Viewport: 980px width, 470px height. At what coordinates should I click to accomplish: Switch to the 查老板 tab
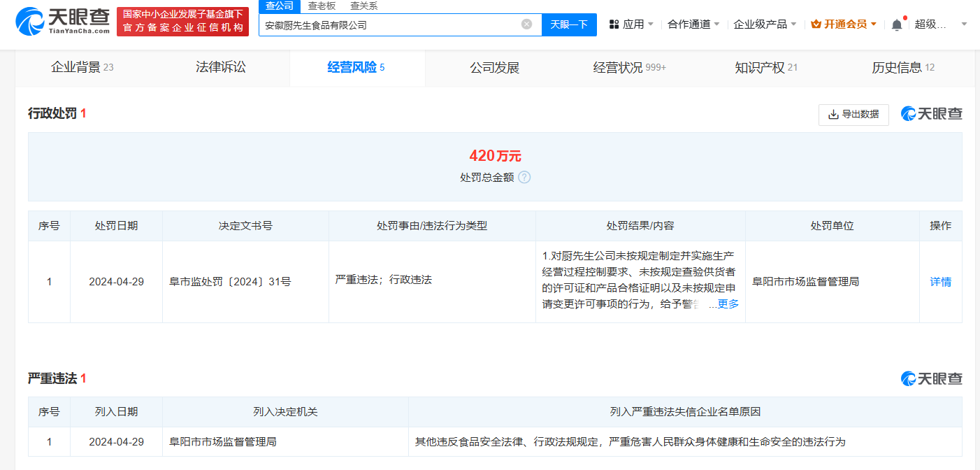[x=322, y=6]
